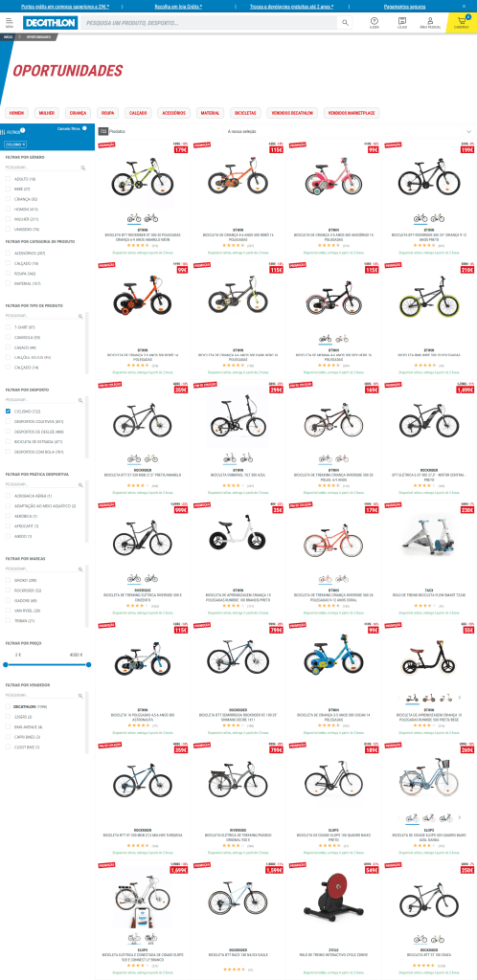Screen dimensions: 477x980
Task: Select the Calçado category tab
Action: 138,113
